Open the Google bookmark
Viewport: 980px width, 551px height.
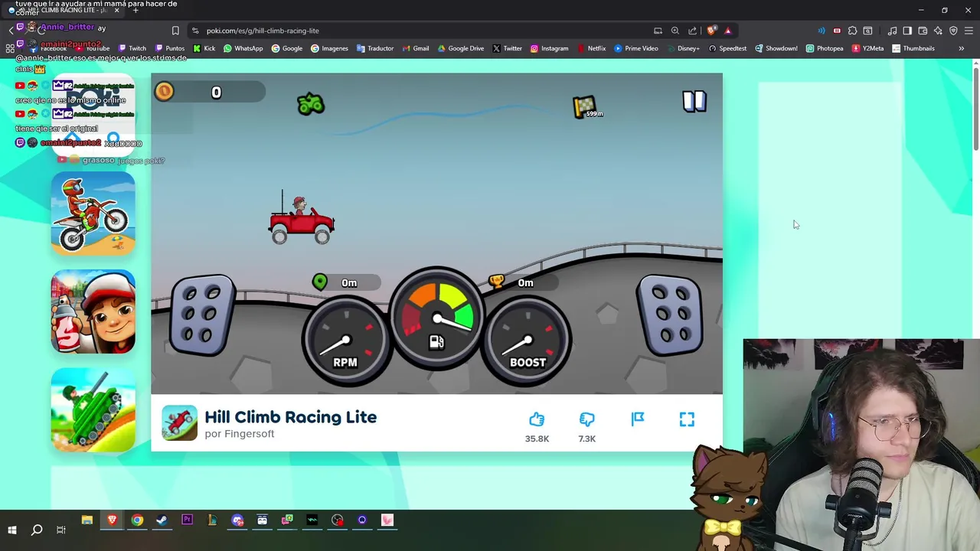[x=287, y=48]
